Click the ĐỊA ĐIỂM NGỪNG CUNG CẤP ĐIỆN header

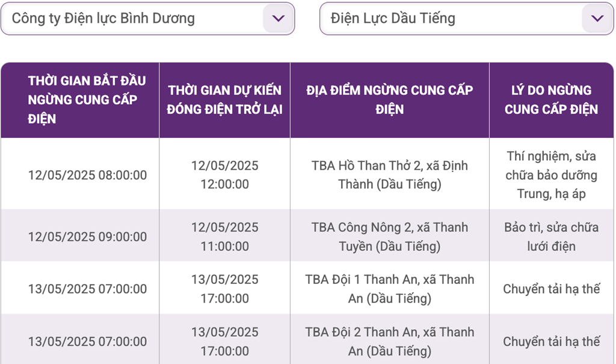click(x=390, y=100)
